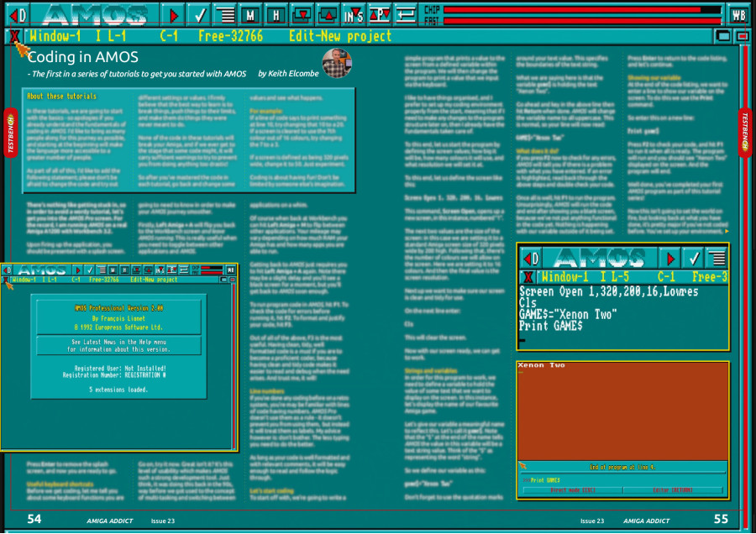Click the Run arrow in code listing window

coord(669,259)
